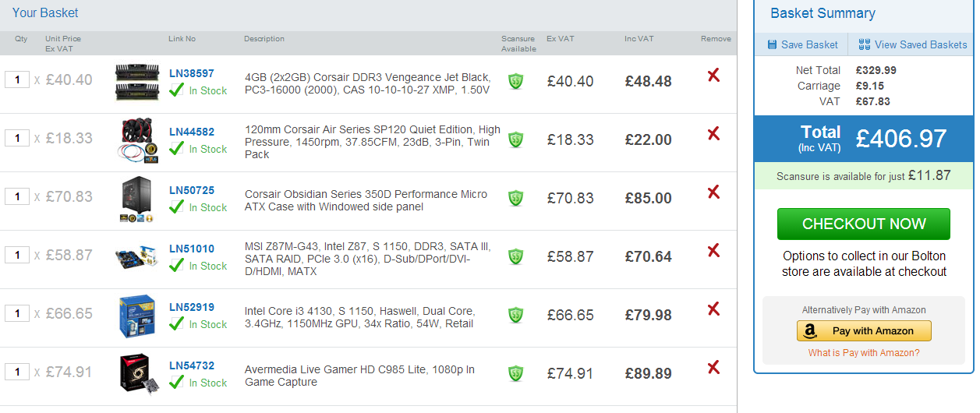Click the £406.97 total amount
The image size is (980, 413).
pyautogui.click(x=900, y=139)
